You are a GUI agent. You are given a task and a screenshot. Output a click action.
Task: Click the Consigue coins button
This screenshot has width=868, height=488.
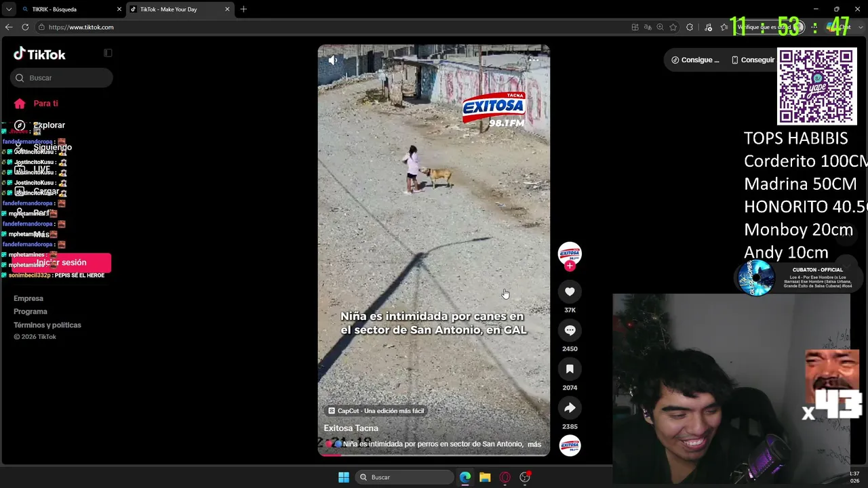(695, 60)
